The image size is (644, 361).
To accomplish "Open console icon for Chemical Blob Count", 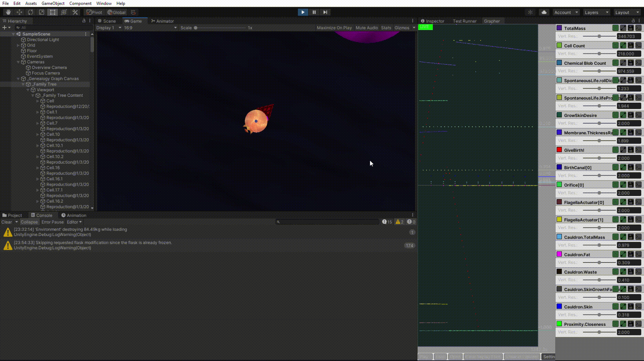I will (x=638, y=63).
